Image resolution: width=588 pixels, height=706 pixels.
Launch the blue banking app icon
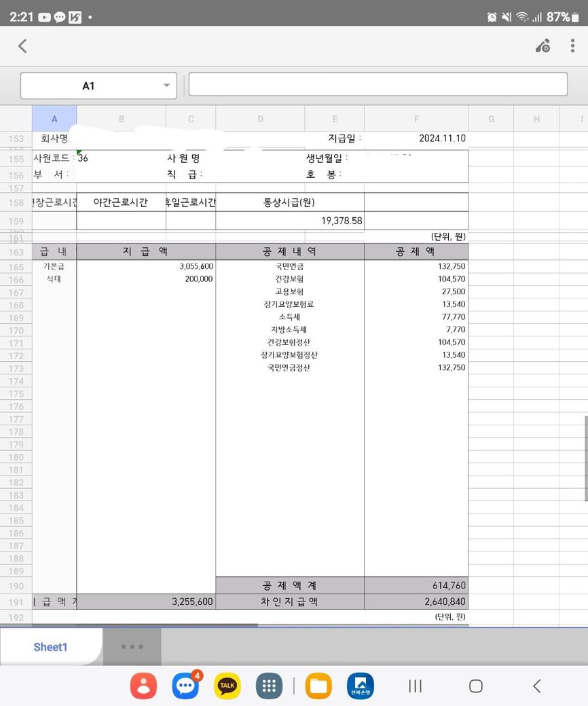pos(360,686)
